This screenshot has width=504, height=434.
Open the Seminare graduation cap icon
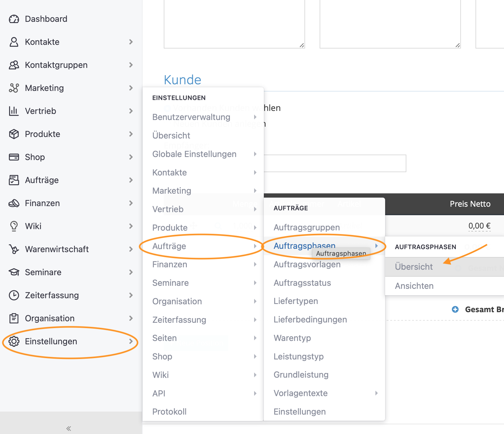(x=14, y=272)
